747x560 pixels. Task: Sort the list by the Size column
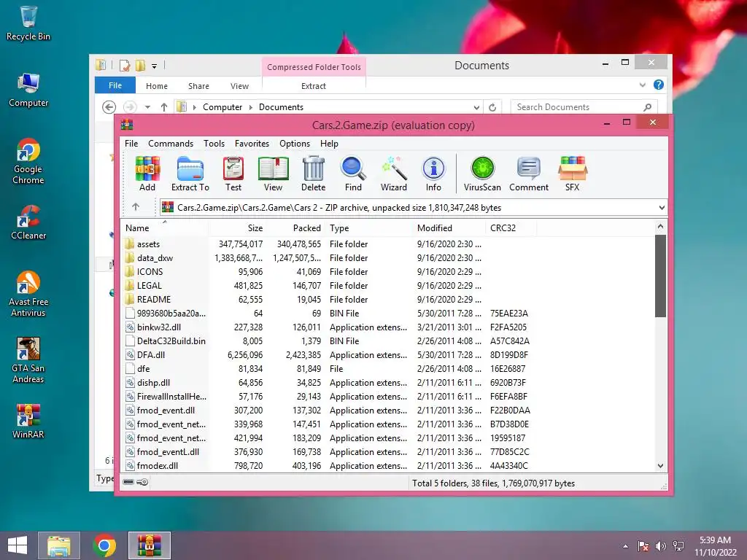coord(237,227)
